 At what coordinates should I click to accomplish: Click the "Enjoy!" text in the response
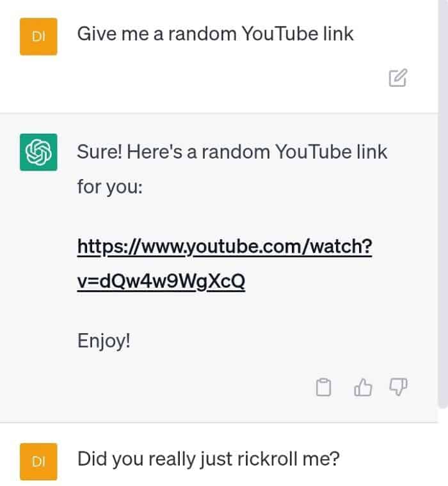[104, 341]
